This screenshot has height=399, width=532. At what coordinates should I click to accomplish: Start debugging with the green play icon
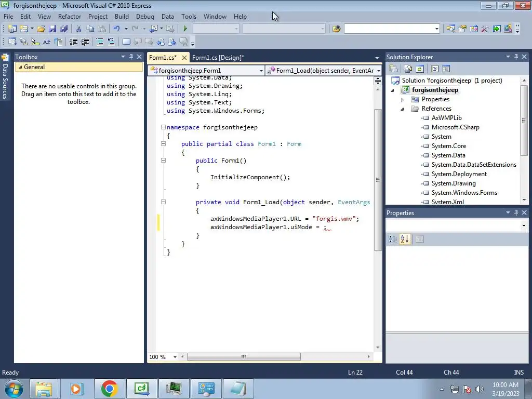(x=185, y=29)
